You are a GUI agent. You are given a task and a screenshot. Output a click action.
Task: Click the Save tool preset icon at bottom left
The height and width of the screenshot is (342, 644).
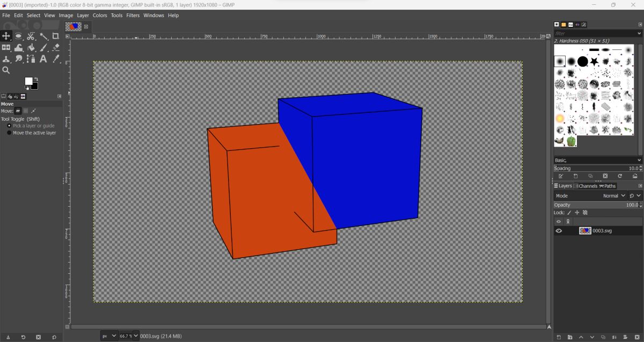coord(8,337)
